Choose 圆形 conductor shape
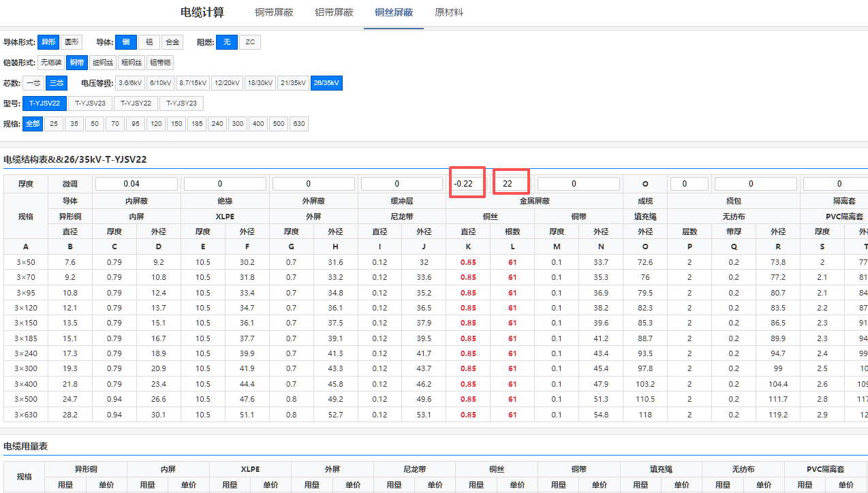The height and width of the screenshot is (493, 868). pos(72,42)
